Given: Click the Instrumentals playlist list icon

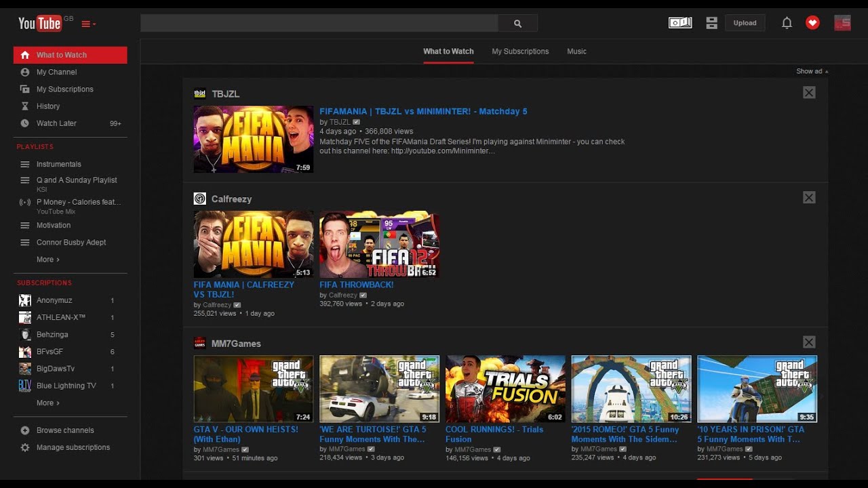Looking at the screenshot, I should pyautogui.click(x=25, y=164).
